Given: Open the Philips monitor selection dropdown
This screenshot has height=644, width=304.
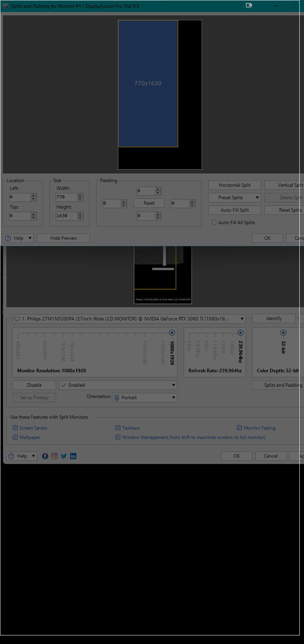Looking at the screenshot, I should (129, 319).
